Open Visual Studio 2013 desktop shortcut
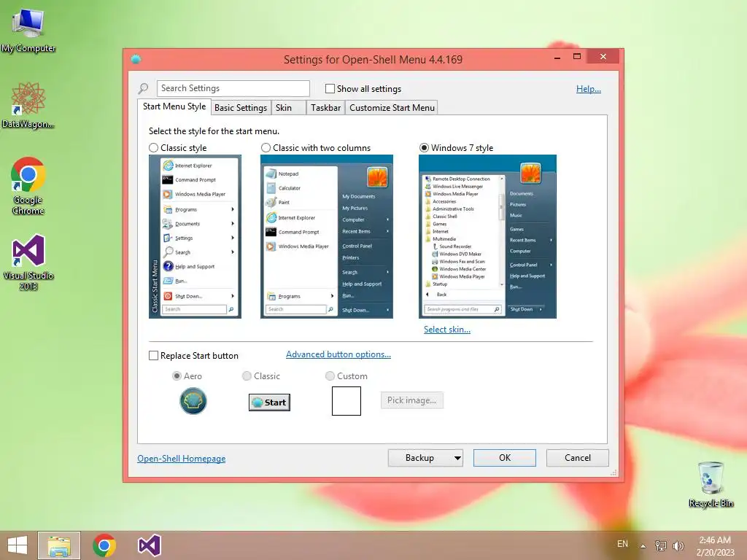Screen dimensions: 747x560 click(28, 262)
